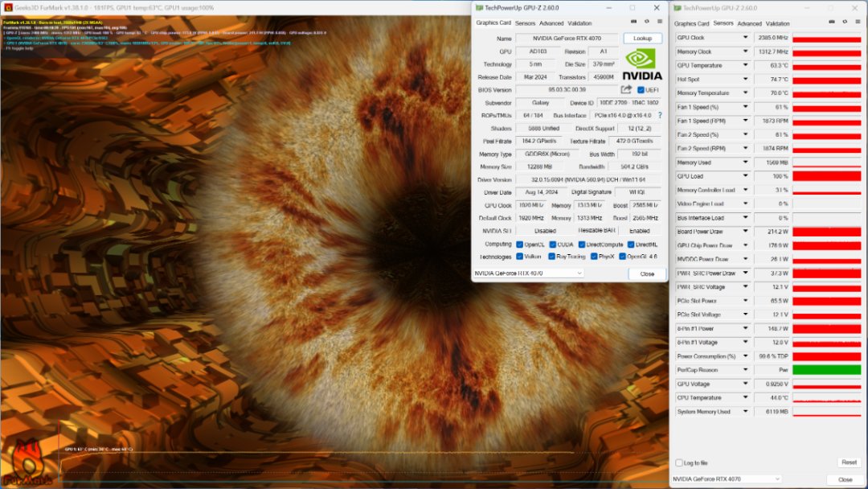Screen dimensions: 868x489
Task: Click the GPU Load red sensor graph
Action: [826, 176]
